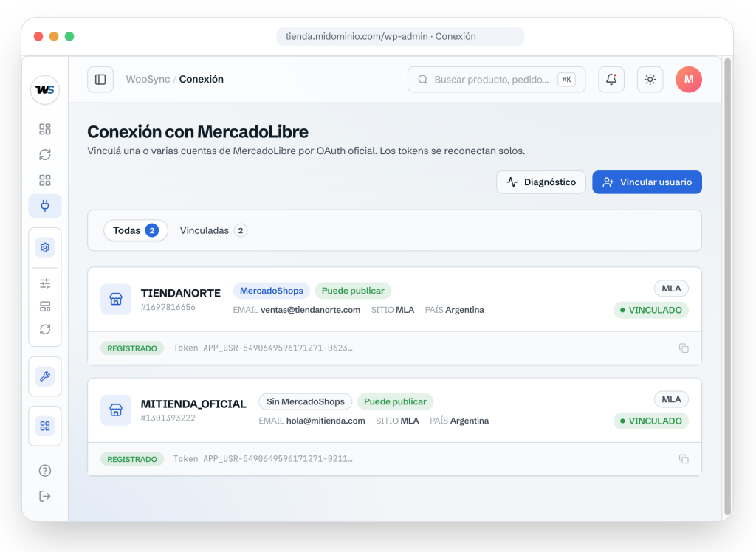Open the M user avatar menu
This screenshot has width=756, height=552.
pos(689,80)
